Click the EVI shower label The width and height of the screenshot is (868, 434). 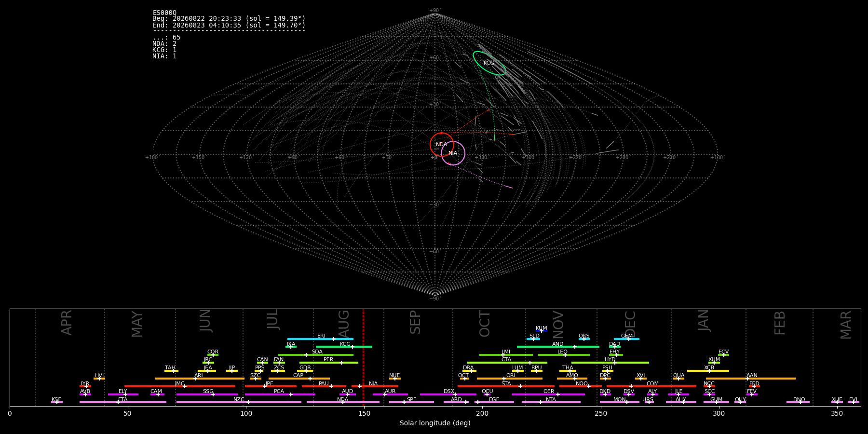point(853,400)
